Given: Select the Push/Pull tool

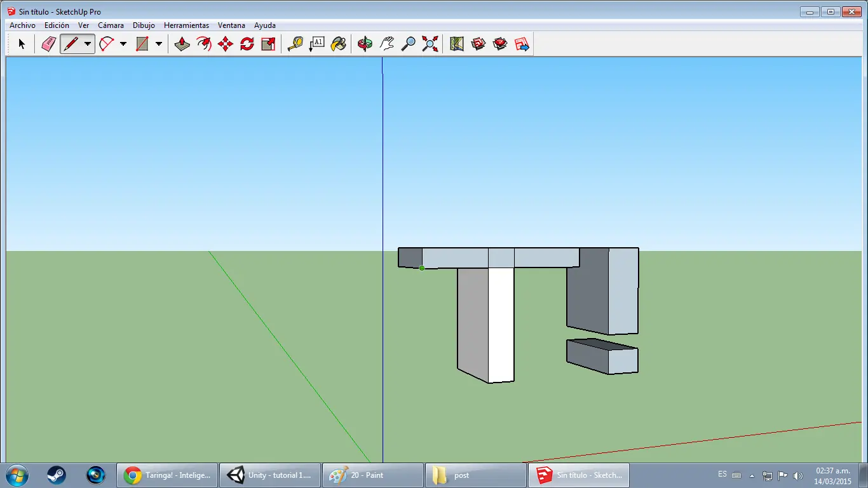Looking at the screenshot, I should pos(182,44).
